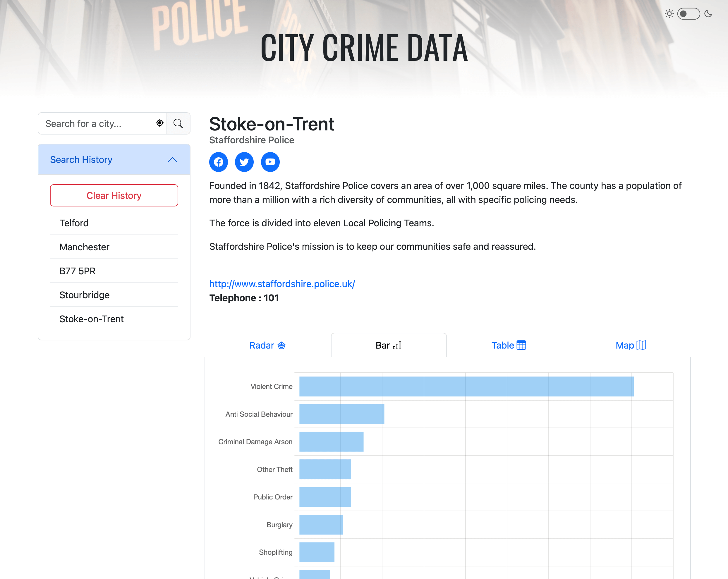Click the radar chart icon next to Radar
The image size is (728, 579).
click(x=281, y=345)
